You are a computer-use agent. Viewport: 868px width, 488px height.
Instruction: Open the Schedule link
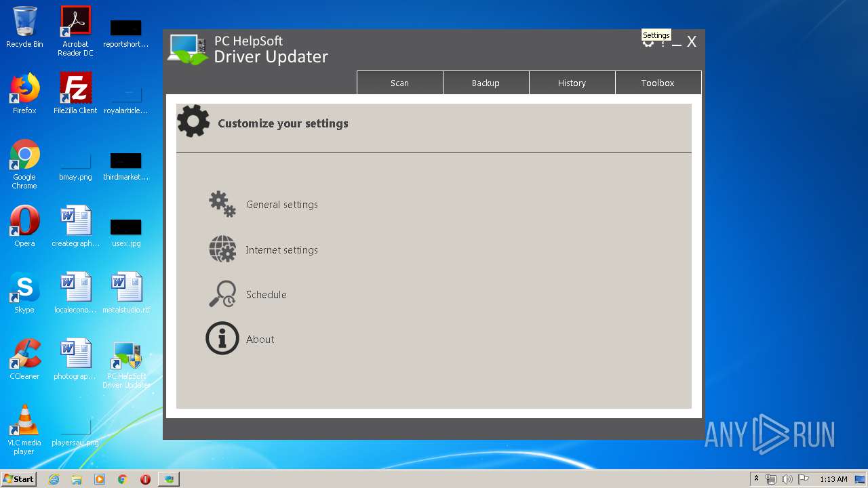click(266, 295)
